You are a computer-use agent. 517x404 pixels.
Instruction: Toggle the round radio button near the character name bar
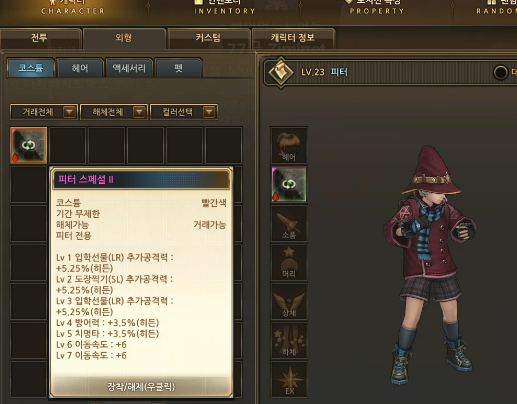500,72
